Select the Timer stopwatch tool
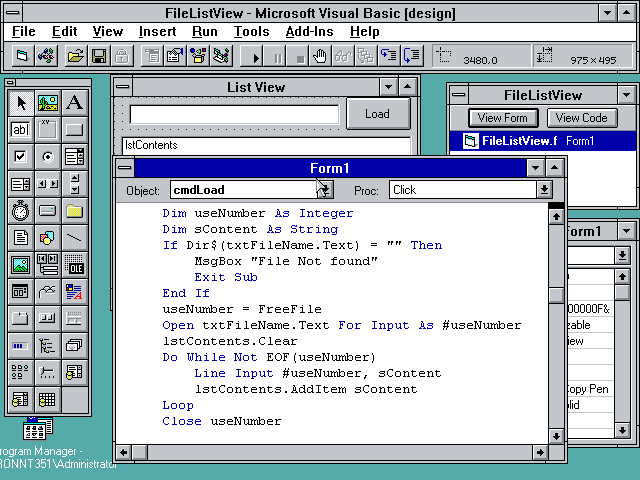This screenshot has width=640, height=480. 21,211
